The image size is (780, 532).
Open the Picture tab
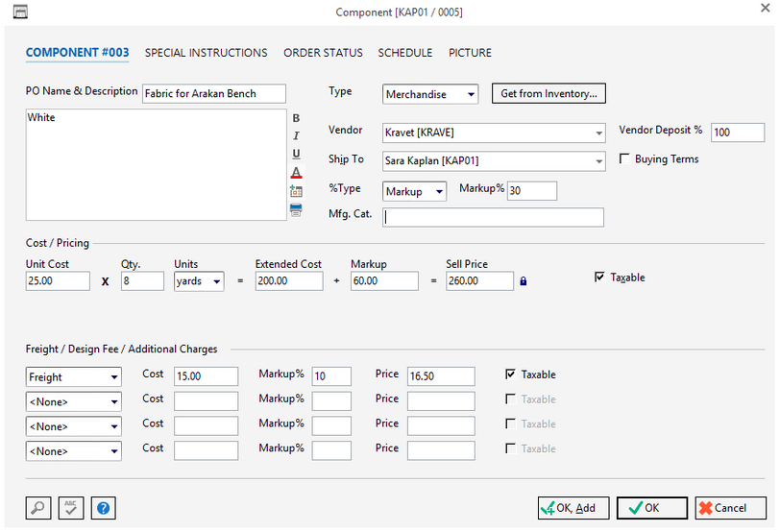470,53
